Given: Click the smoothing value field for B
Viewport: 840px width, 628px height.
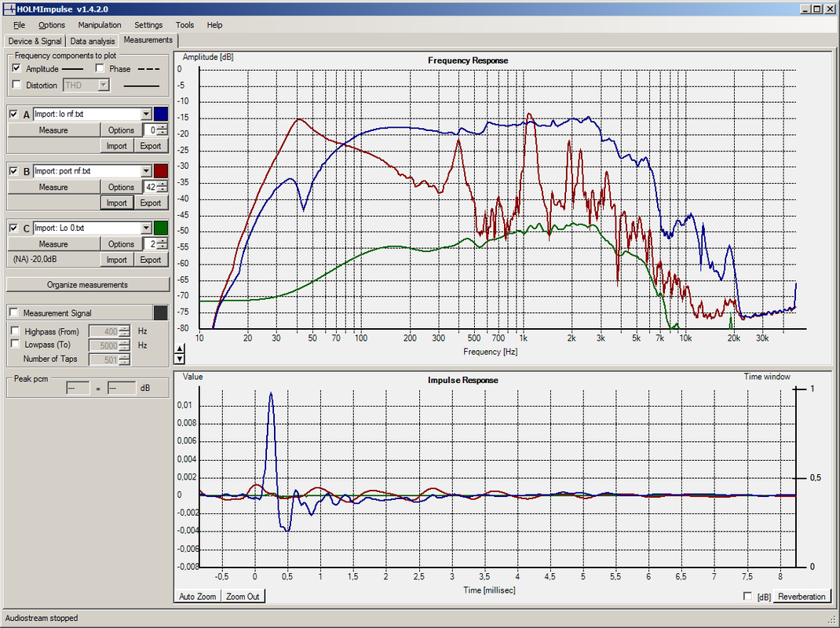Looking at the screenshot, I should pyautogui.click(x=151, y=187).
